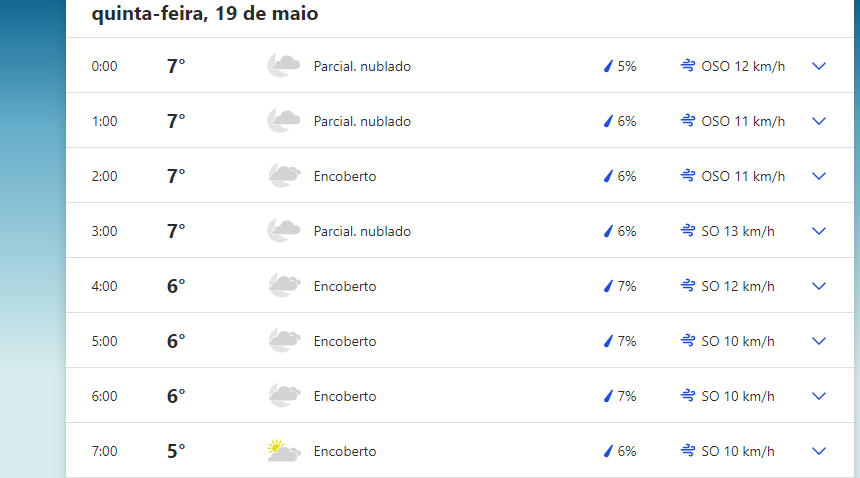The height and width of the screenshot is (478, 860).
Task: Click 'Parcial. nublado' text at 1:00
Action: click(x=362, y=121)
